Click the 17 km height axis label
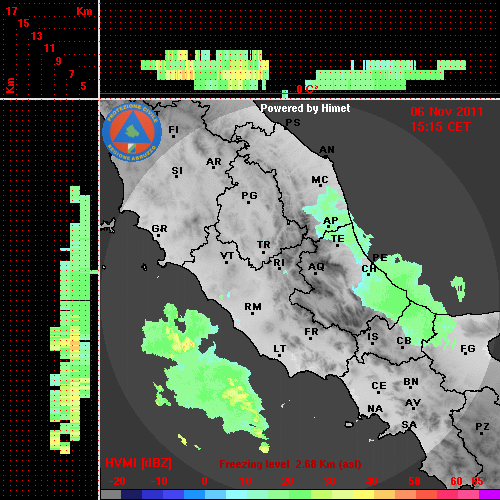The image size is (500, 500). coord(11,11)
